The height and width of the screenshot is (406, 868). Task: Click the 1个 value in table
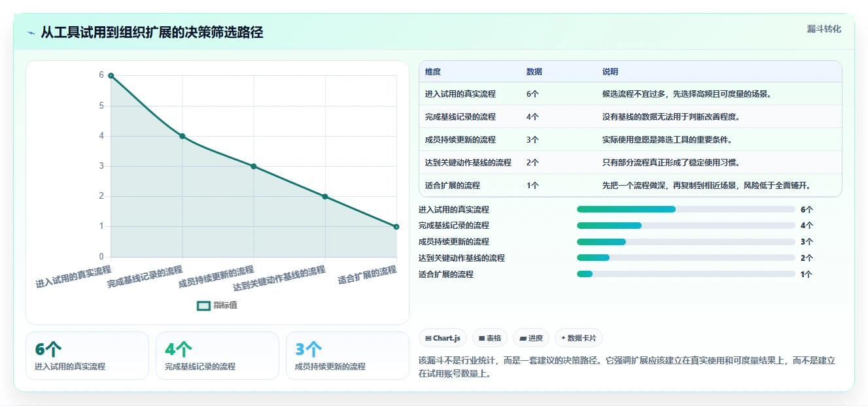pyautogui.click(x=532, y=186)
